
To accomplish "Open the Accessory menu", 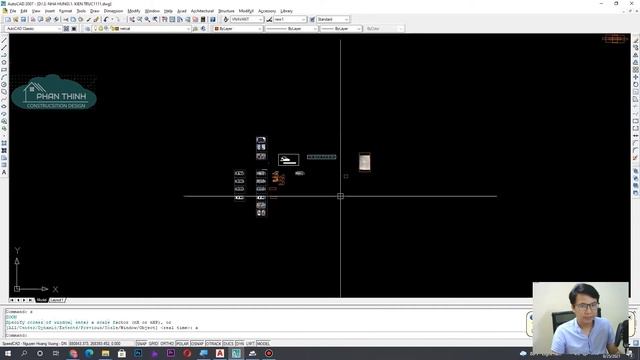I will pos(267,11).
